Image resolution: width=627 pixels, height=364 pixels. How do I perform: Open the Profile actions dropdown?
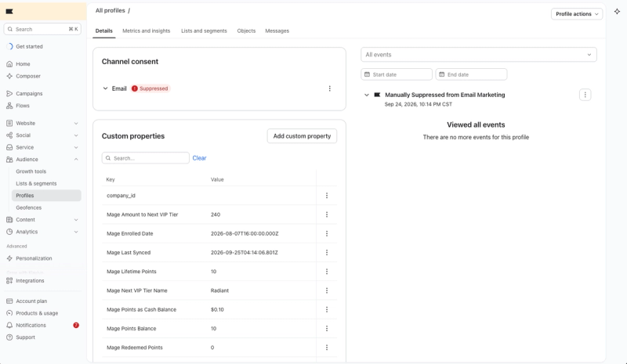577,14
